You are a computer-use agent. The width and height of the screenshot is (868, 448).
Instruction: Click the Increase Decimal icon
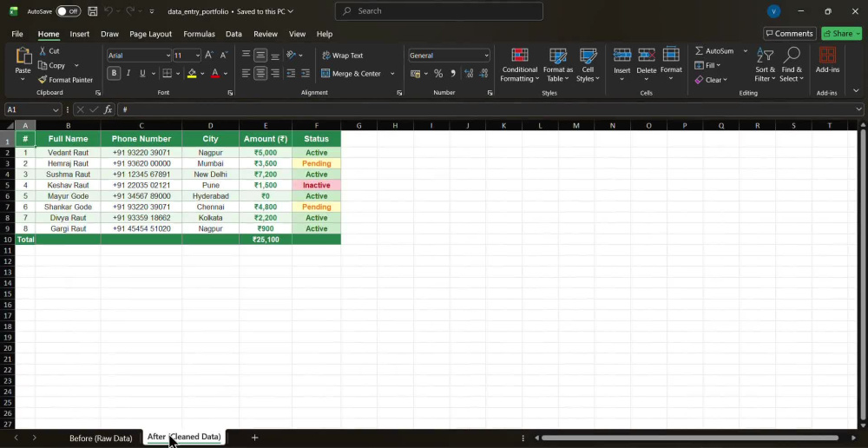[469, 74]
